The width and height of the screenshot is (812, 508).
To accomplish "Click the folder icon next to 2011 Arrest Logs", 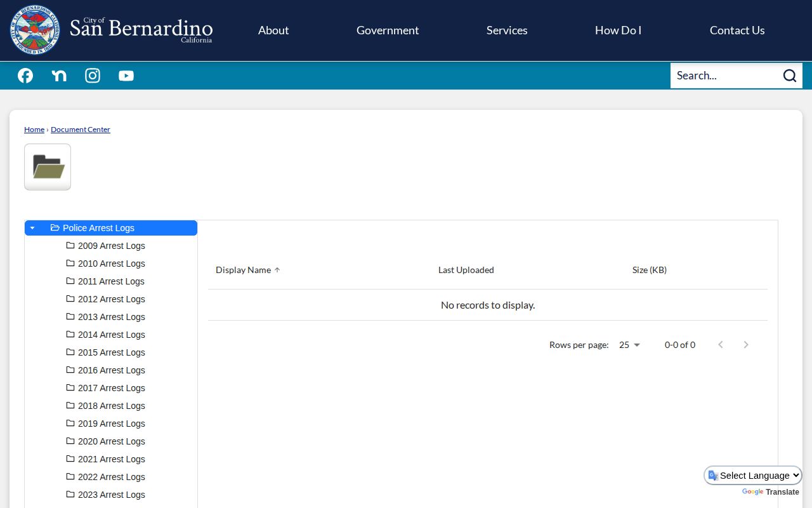I will (70, 281).
